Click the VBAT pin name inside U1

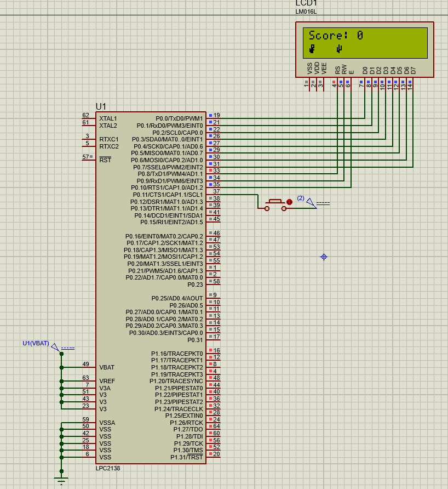click(x=107, y=367)
